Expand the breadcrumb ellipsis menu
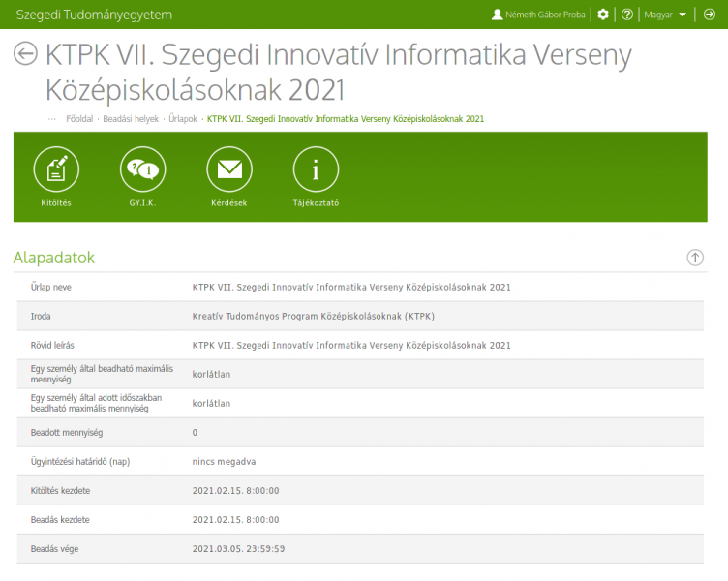 (x=51, y=118)
